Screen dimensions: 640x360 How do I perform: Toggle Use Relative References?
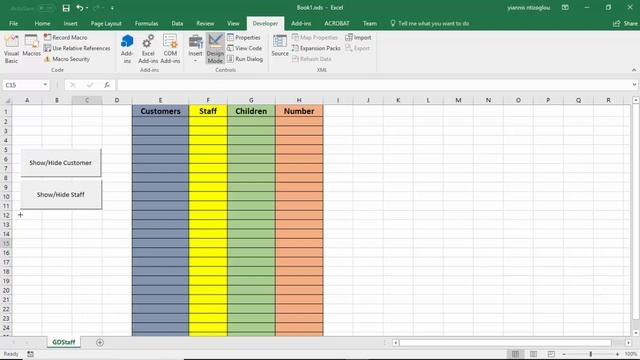tap(77, 48)
